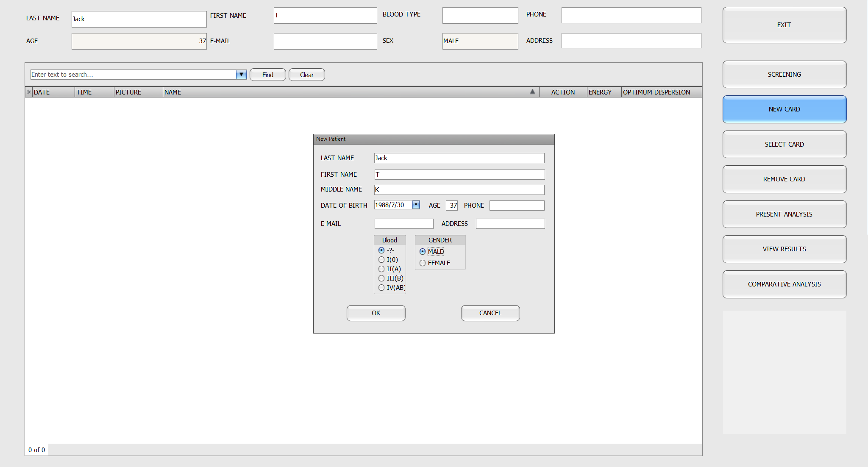Click the MIDDLE NAME field in dialog

459,190
